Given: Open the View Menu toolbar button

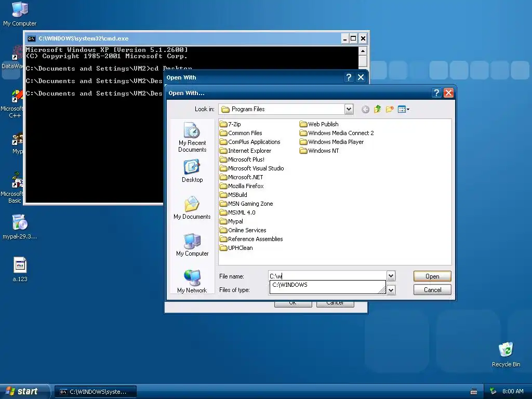Looking at the screenshot, I should pyautogui.click(x=403, y=109).
